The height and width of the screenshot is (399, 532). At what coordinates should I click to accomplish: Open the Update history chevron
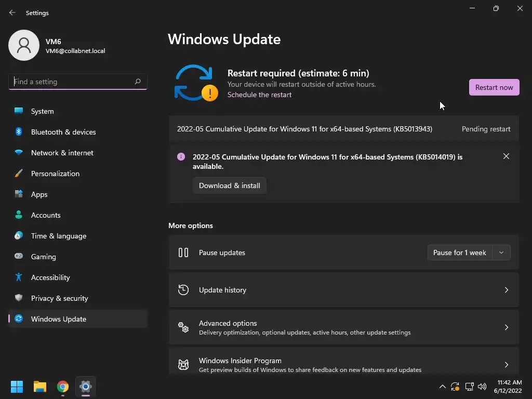coord(507,290)
